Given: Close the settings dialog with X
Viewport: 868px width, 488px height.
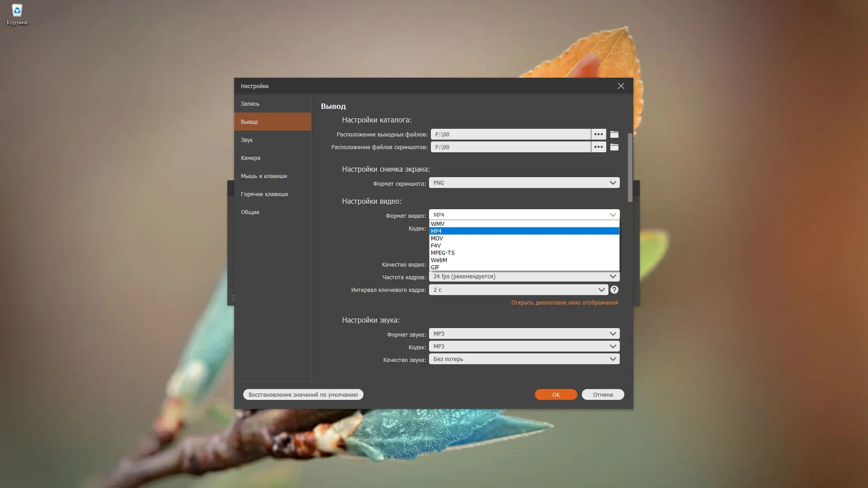Looking at the screenshot, I should click(621, 86).
